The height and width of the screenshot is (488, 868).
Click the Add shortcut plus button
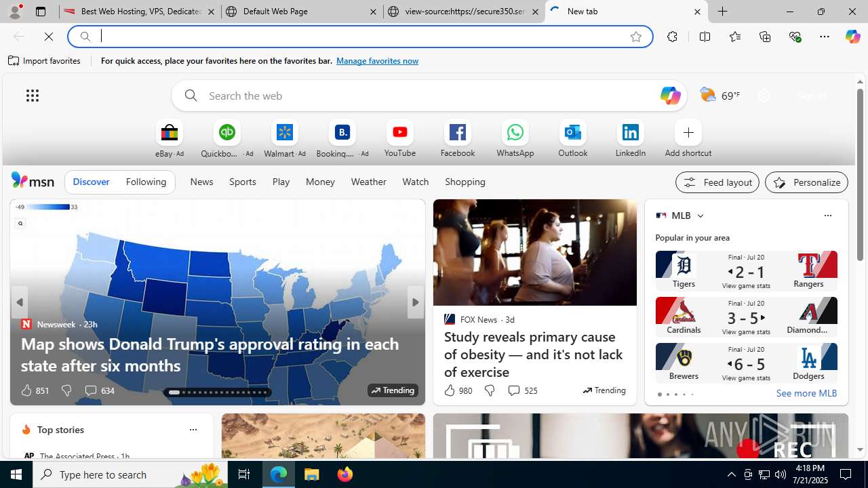coord(688,133)
